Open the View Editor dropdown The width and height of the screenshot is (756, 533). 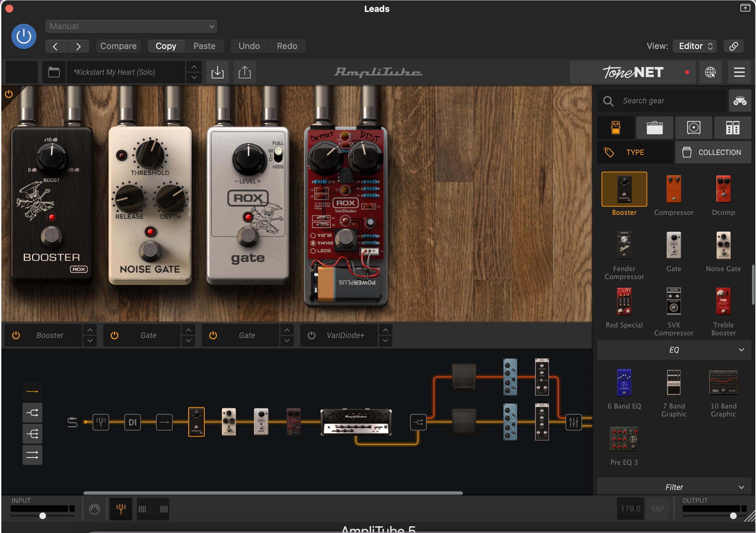click(x=695, y=46)
